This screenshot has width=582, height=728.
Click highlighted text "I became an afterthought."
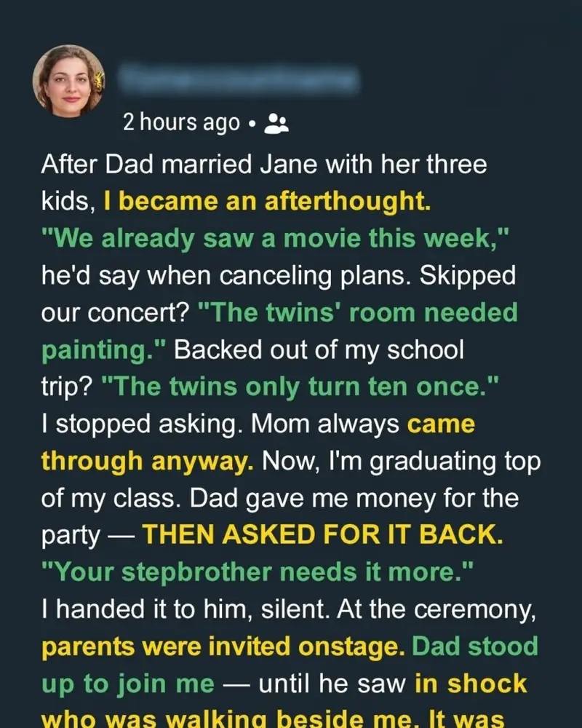tap(267, 202)
